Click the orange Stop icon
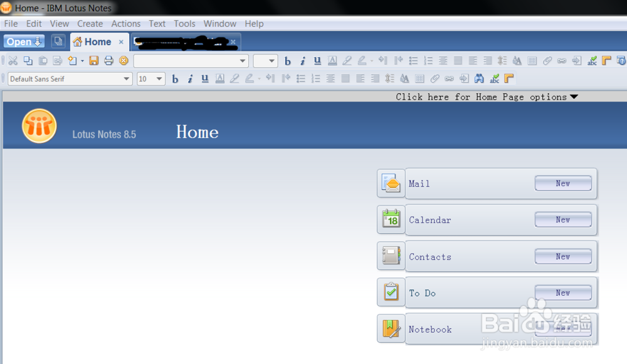The height and width of the screenshot is (364, 627). 124,61
